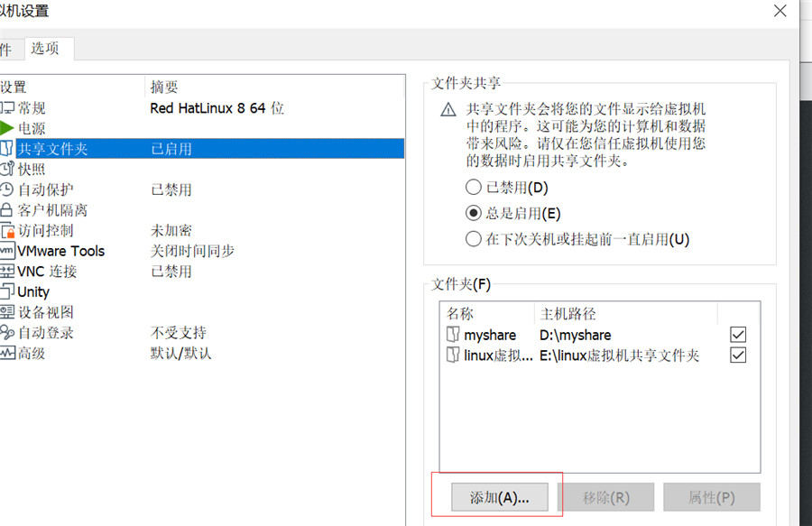Click the 关闭时间同步 summary text

pos(192,251)
